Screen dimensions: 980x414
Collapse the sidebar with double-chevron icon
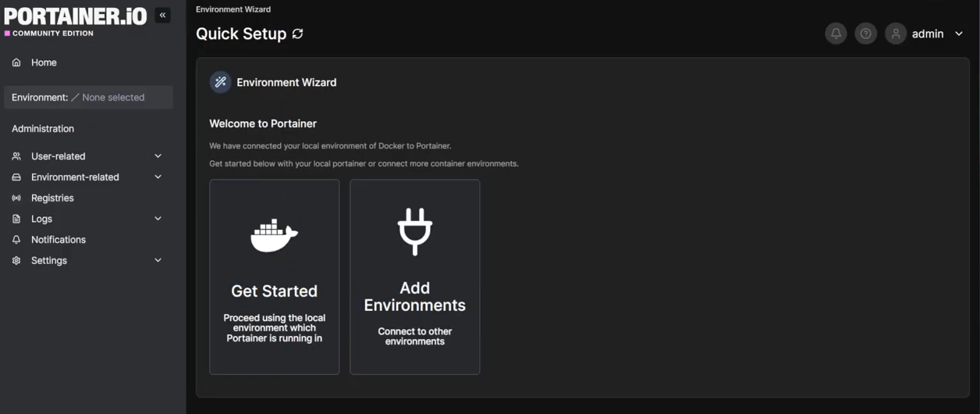(162, 15)
